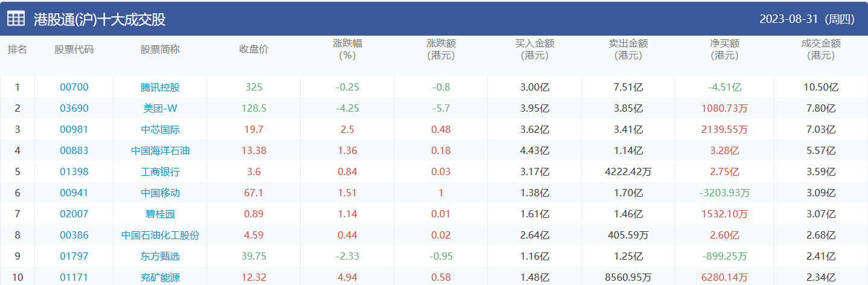Click the 成交金额 column header
The width and height of the screenshot is (868, 285).
[821, 49]
